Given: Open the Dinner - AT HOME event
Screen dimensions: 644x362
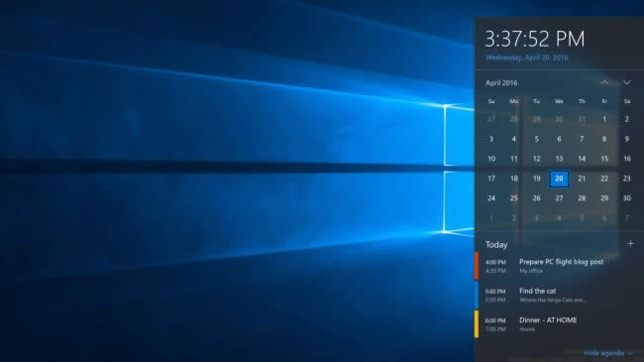Looking at the screenshot, I should [559, 324].
